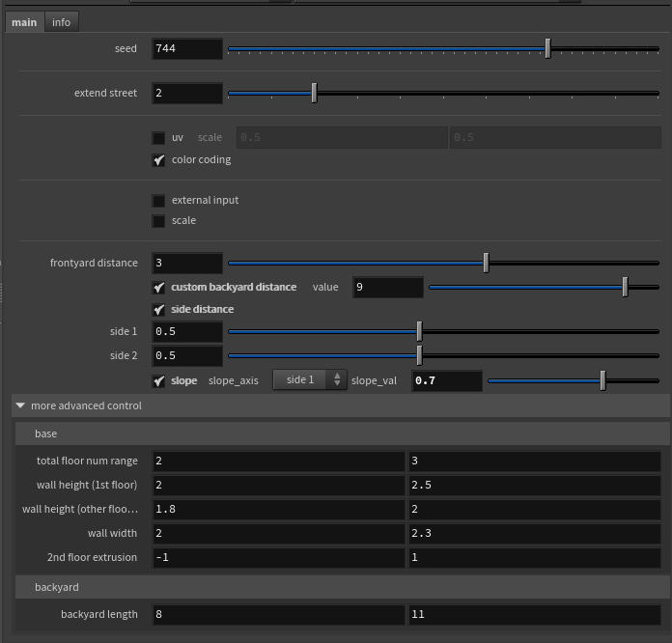
Task: Click the frontyard distance value field
Action: [x=187, y=264]
